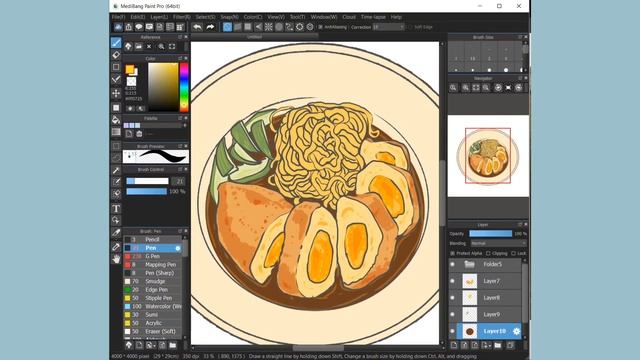Delete palette color trash icon
Viewport: 640px width, 360px height.
[139, 134]
